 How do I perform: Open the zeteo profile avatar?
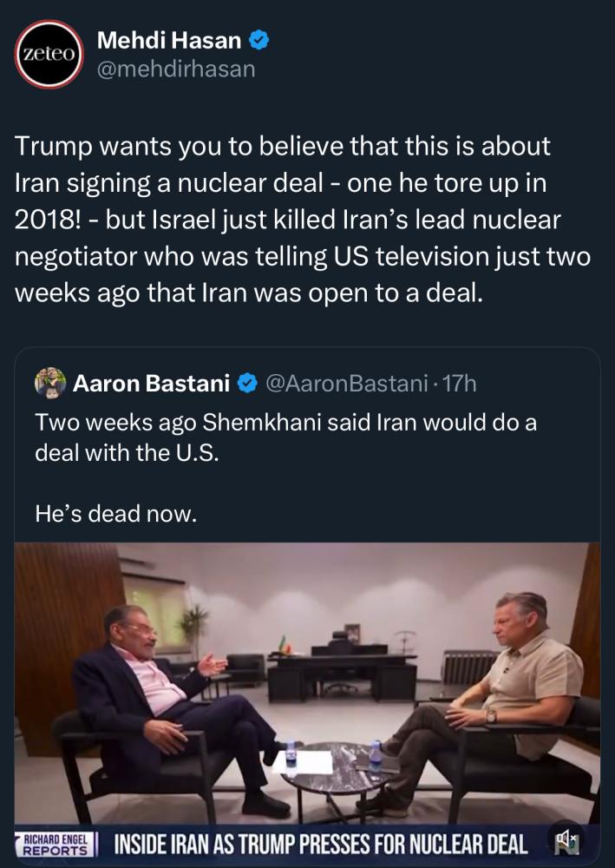point(49,54)
